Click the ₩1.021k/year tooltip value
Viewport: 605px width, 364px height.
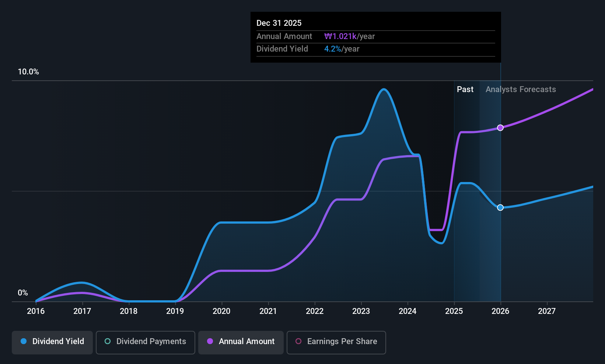pyautogui.click(x=349, y=36)
